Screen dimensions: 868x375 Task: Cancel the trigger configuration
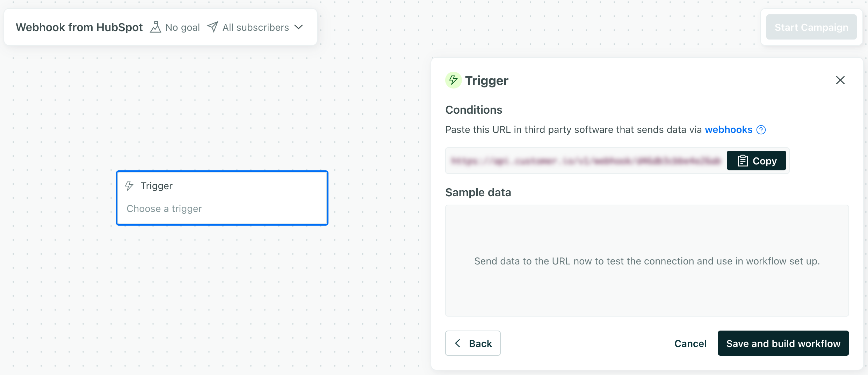point(690,343)
